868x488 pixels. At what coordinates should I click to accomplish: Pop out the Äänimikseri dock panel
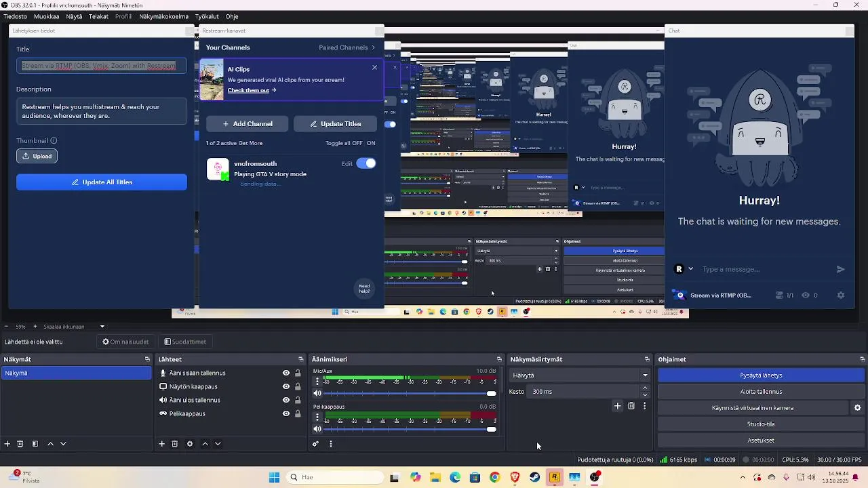pyautogui.click(x=499, y=359)
